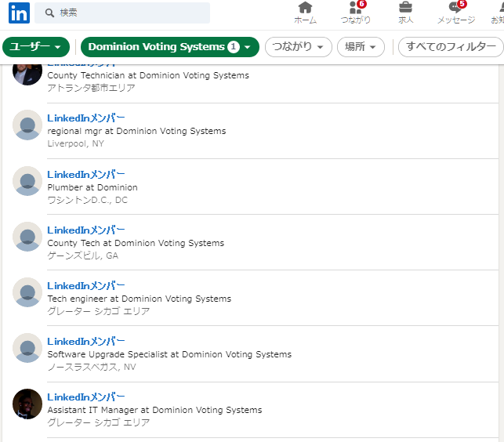Click placeholder avatar of Plumber at Dominion
This screenshot has height=442, width=504.
click(x=27, y=181)
